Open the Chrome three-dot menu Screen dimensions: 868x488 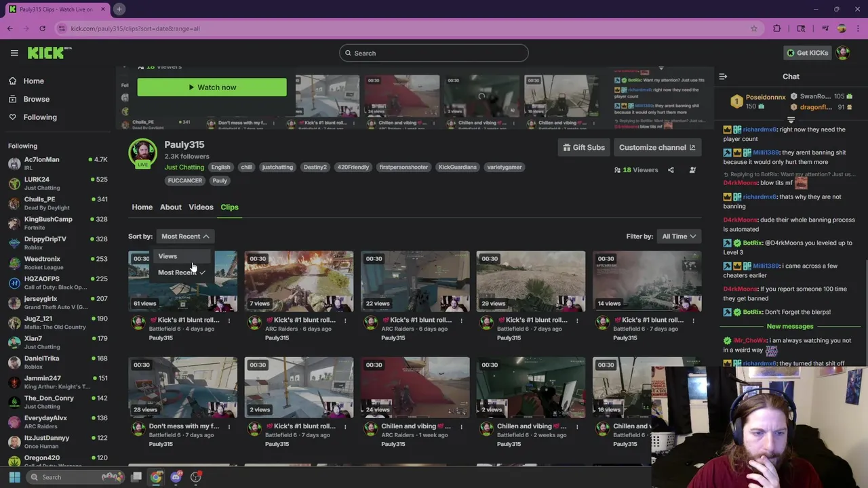point(858,28)
